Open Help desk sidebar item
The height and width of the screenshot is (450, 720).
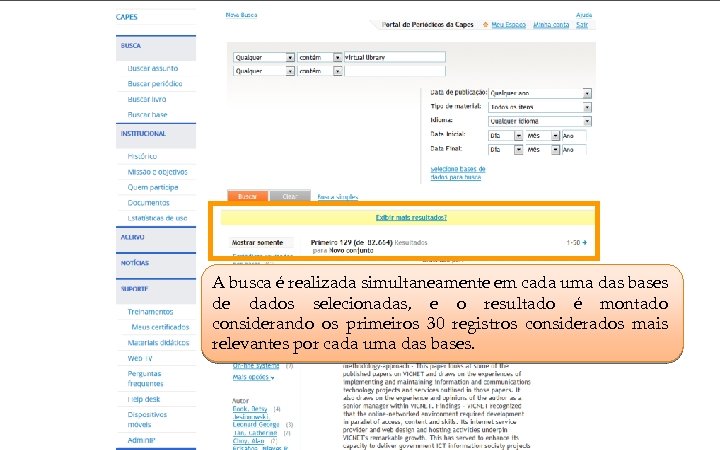point(144,399)
